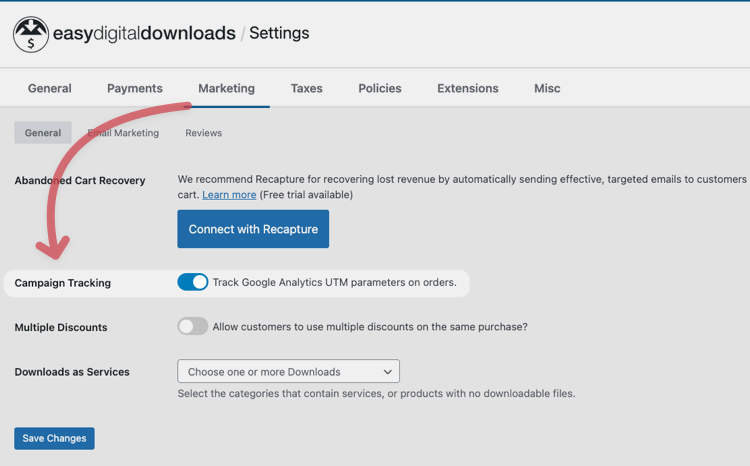Click the Track Google Analytics UTM parameters text
Screen dimensions: 750x466
click(x=335, y=282)
